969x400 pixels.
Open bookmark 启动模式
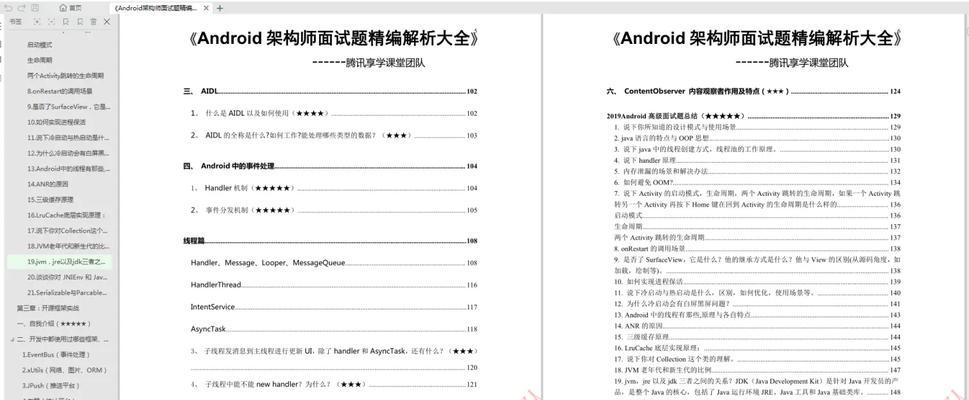(40, 45)
